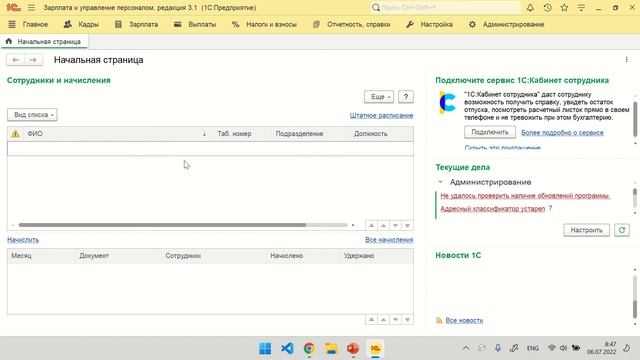Open the sections panel menu icon

click(12, 24)
